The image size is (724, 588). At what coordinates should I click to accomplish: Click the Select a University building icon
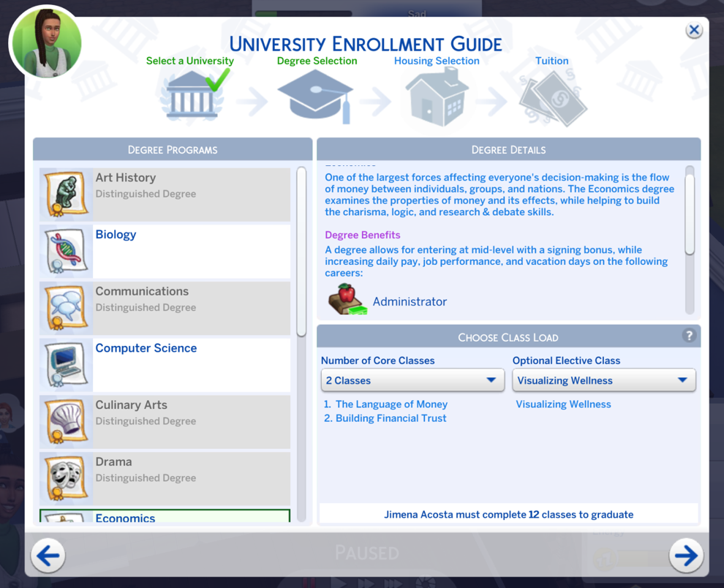point(192,96)
